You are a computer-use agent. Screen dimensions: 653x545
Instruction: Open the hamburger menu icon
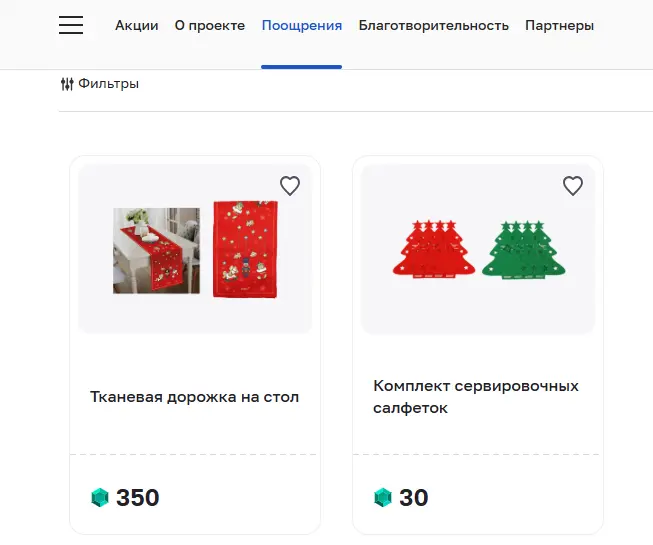71,25
